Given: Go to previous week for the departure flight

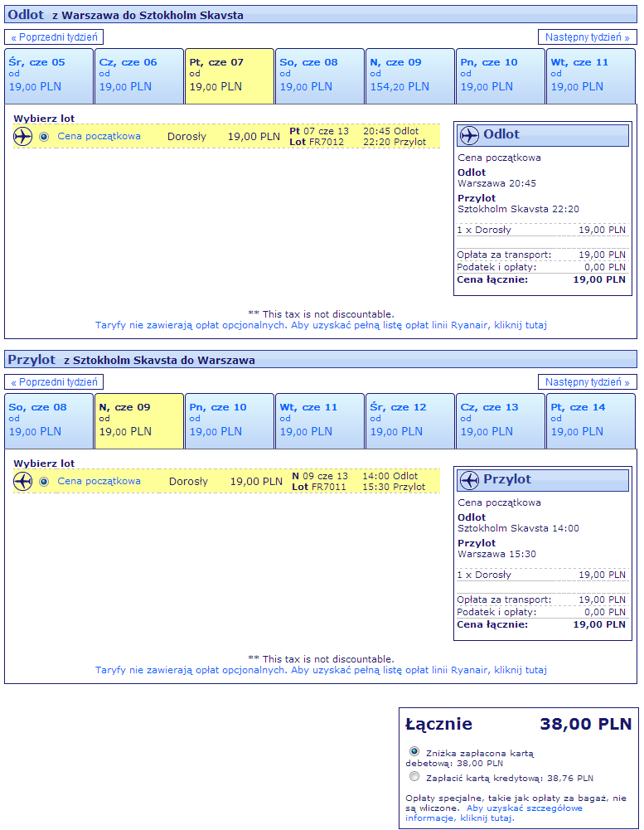Looking at the screenshot, I should tap(54, 37).
